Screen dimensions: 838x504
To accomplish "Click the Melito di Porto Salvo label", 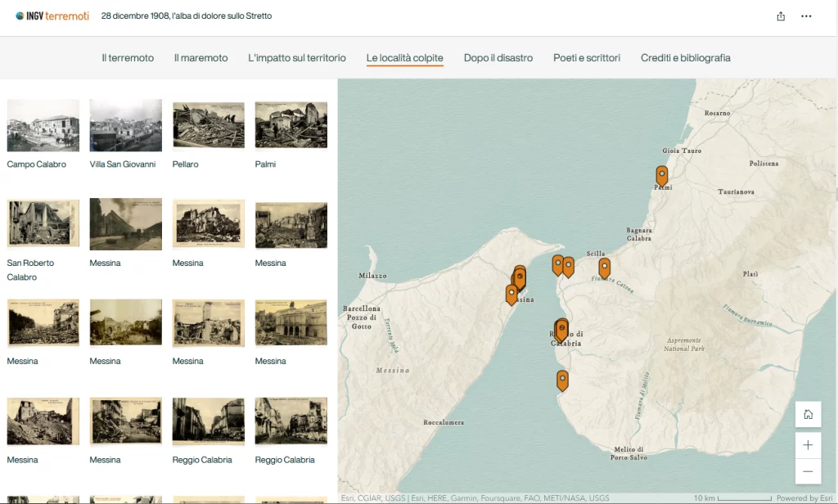I will coord(629,453).
